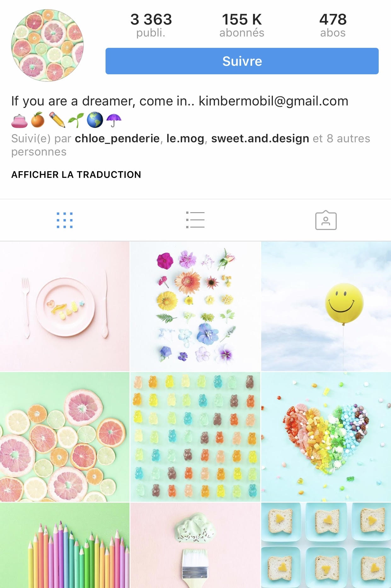The height and width of the screenshot is (588, 391).
Task: Open the pink plate with candies photo
Action: coord(65,306)
